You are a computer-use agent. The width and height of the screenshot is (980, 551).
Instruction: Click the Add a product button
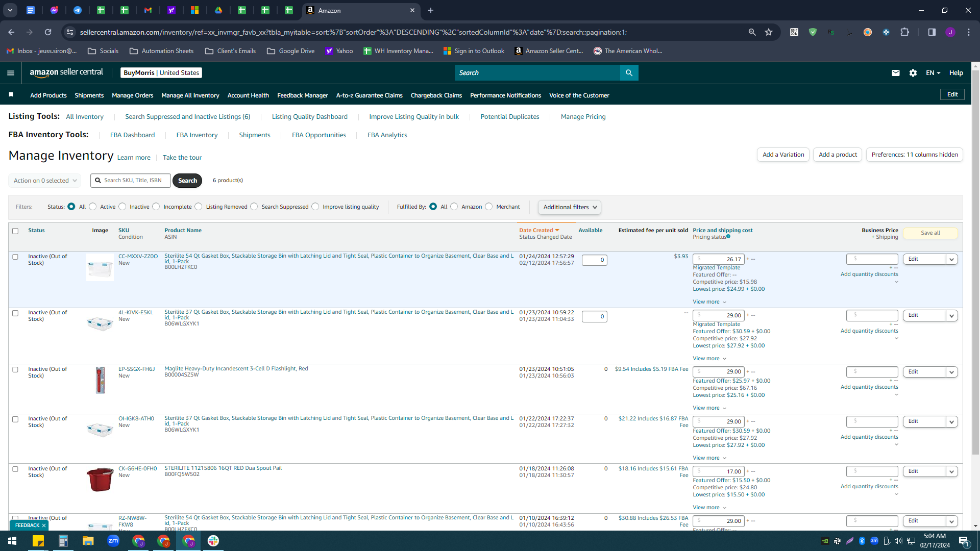[x=838, y=155]
